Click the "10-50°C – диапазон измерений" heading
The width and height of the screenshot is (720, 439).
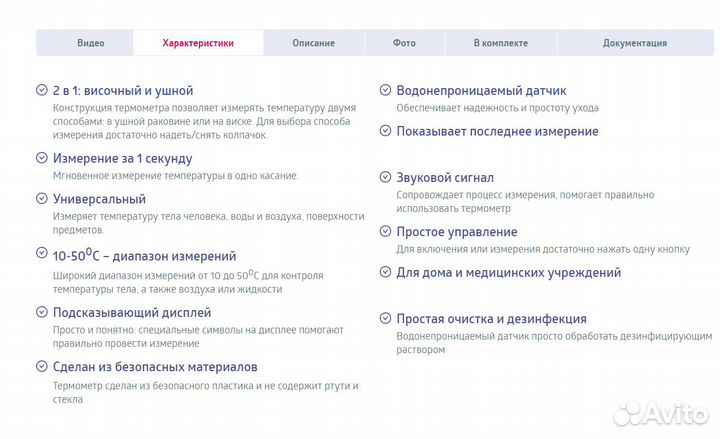(x=144, y=256)
